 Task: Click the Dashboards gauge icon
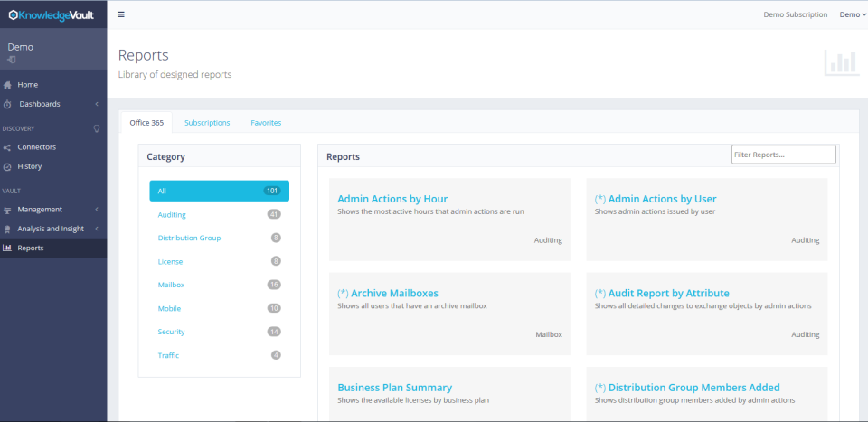click(x=7, y=105)
